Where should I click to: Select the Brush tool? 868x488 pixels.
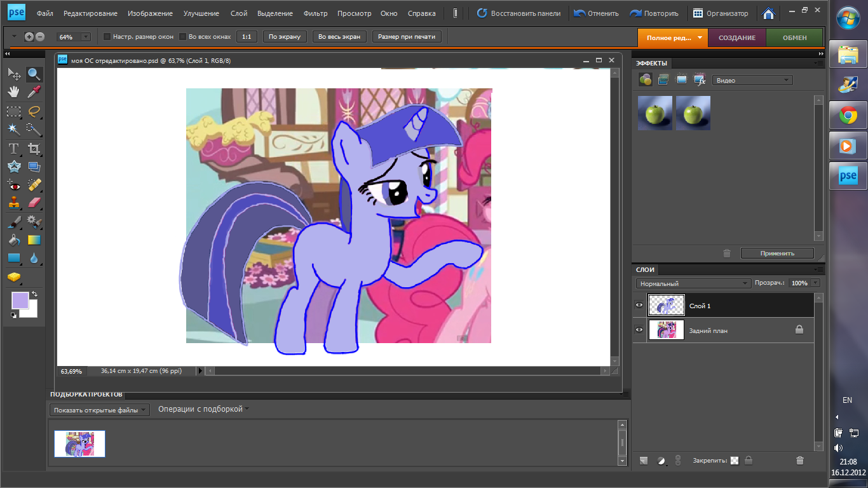tap(13, 222)
